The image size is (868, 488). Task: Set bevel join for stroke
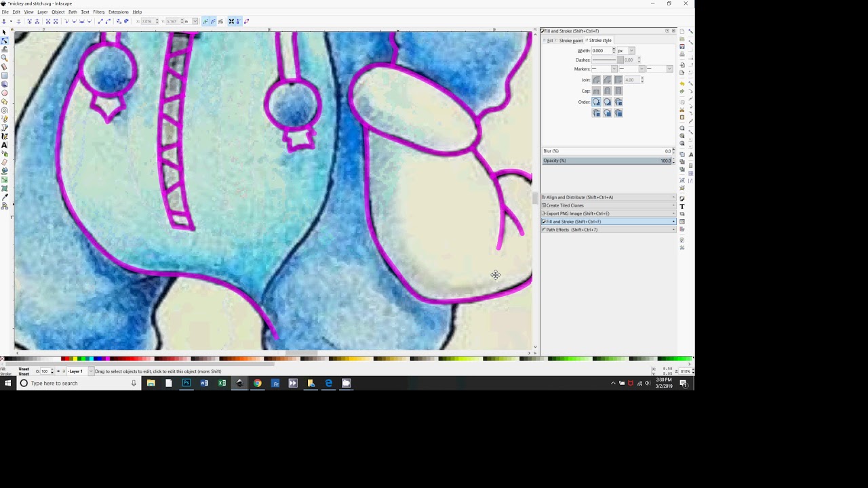coord(608,80)
